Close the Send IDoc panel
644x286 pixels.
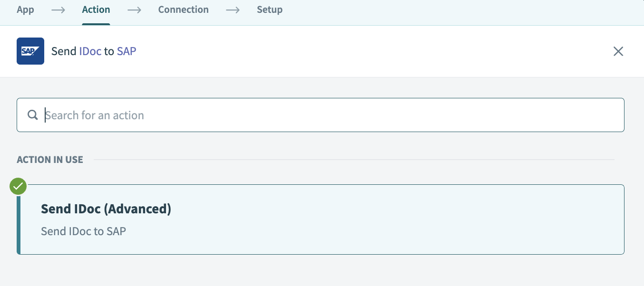click(x=618, y=51)
